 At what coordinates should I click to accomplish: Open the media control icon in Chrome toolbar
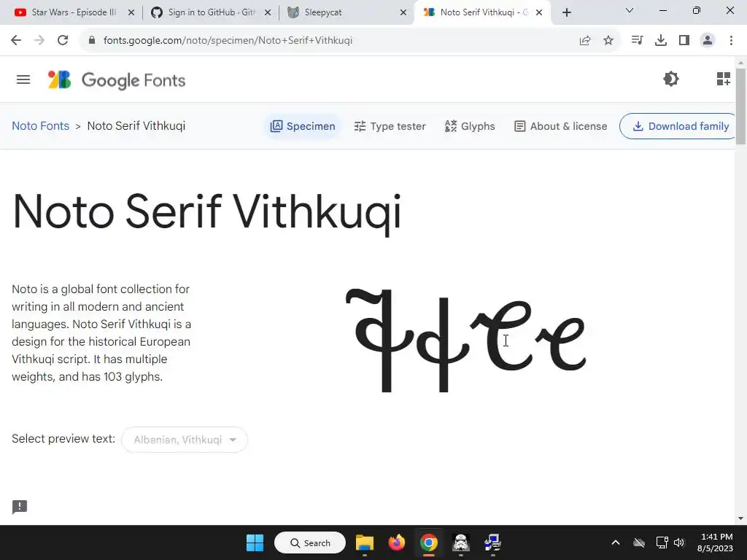(x=637, y=40)
